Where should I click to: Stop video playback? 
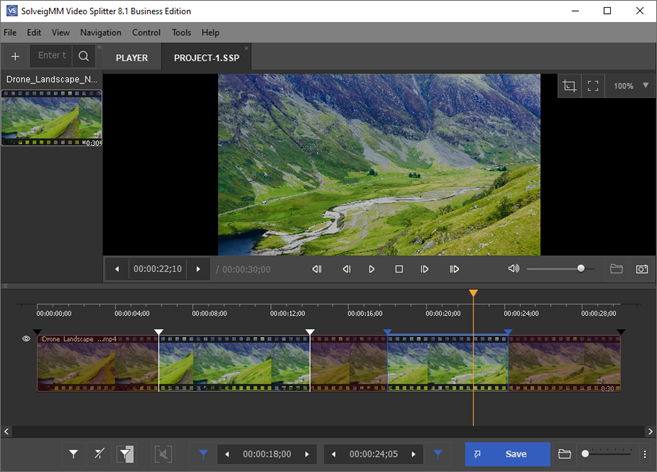[399, 269]
